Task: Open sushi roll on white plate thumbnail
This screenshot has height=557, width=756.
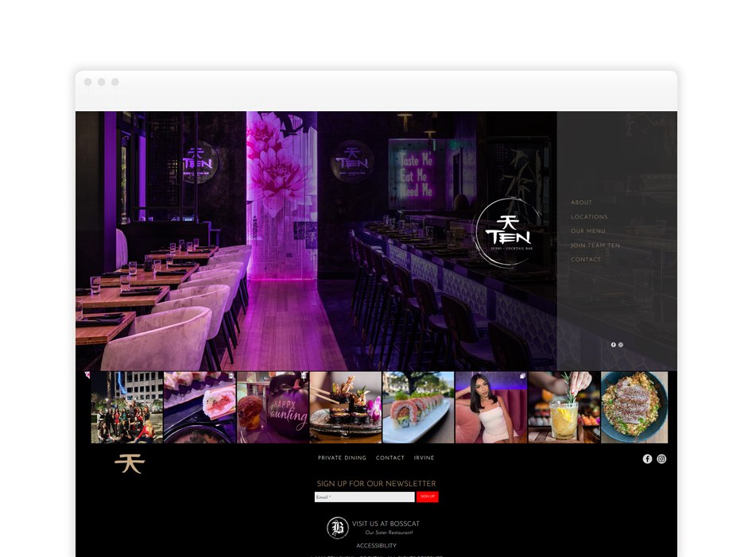Action: (418, 407)
